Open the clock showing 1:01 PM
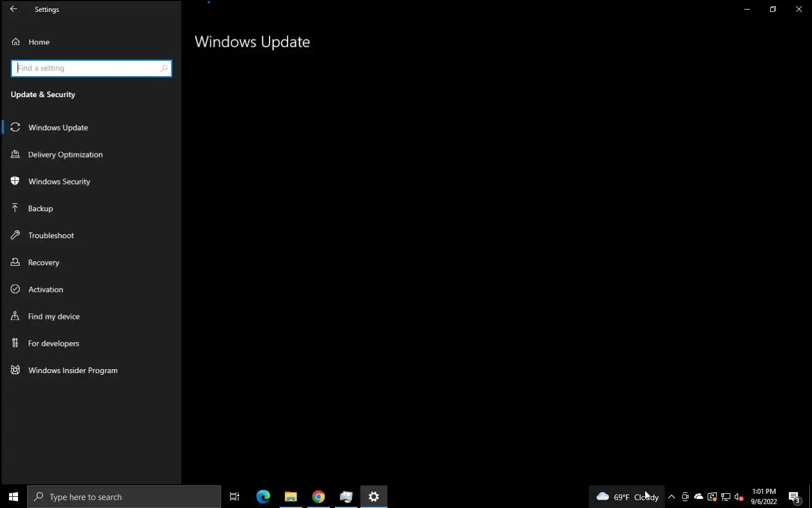 coord(764,497)
